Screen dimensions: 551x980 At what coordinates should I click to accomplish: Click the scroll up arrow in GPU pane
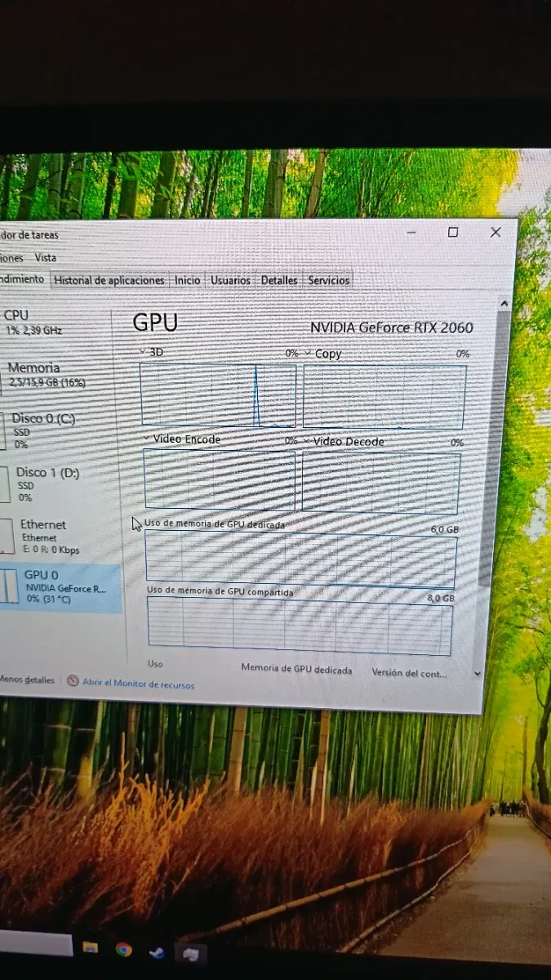[504, 304]
